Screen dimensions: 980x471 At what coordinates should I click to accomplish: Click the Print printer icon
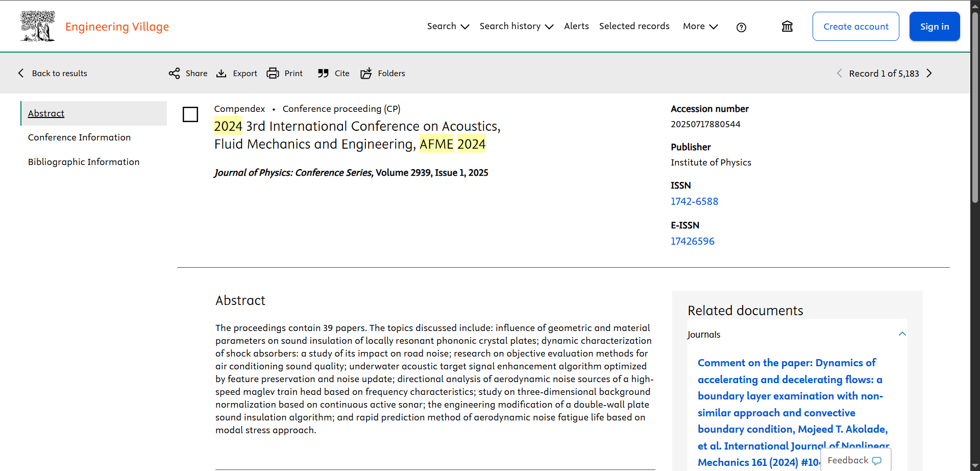[273, 73]
